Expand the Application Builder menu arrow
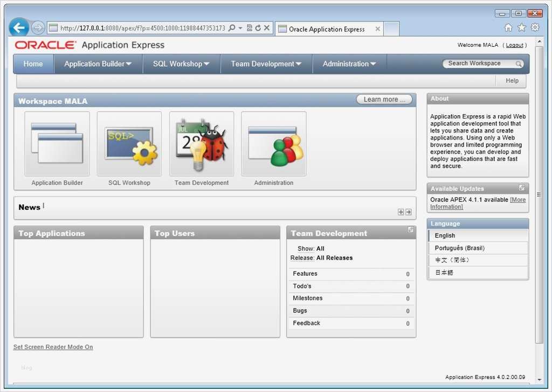Image resolution: width=552 pixels, height=392 pixels. tap(129, 64)
